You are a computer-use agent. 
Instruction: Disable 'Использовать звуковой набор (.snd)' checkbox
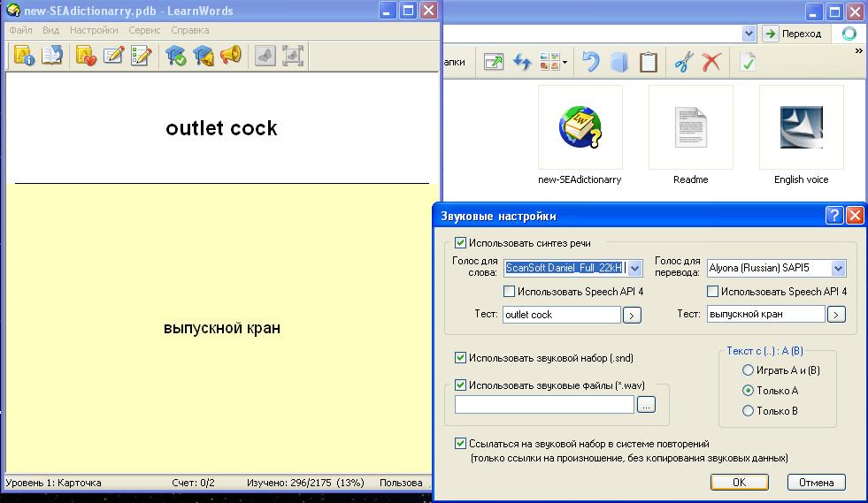click(460, 358)
